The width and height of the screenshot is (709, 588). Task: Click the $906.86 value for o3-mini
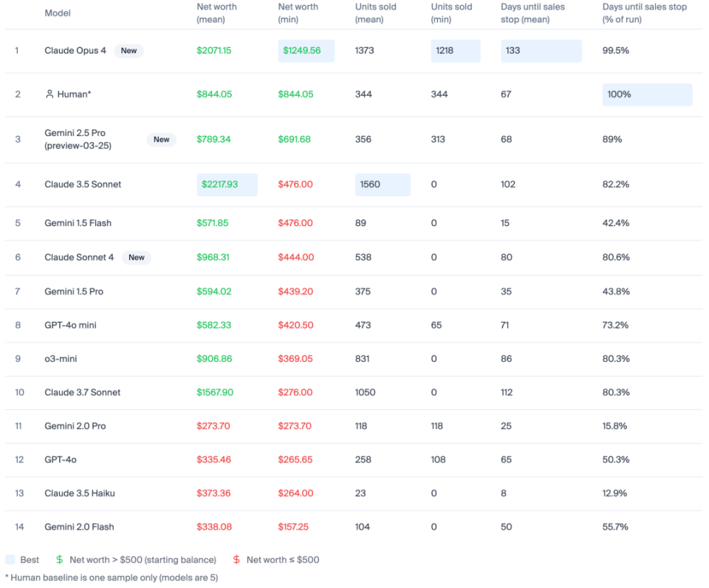[x=214, y=359]
